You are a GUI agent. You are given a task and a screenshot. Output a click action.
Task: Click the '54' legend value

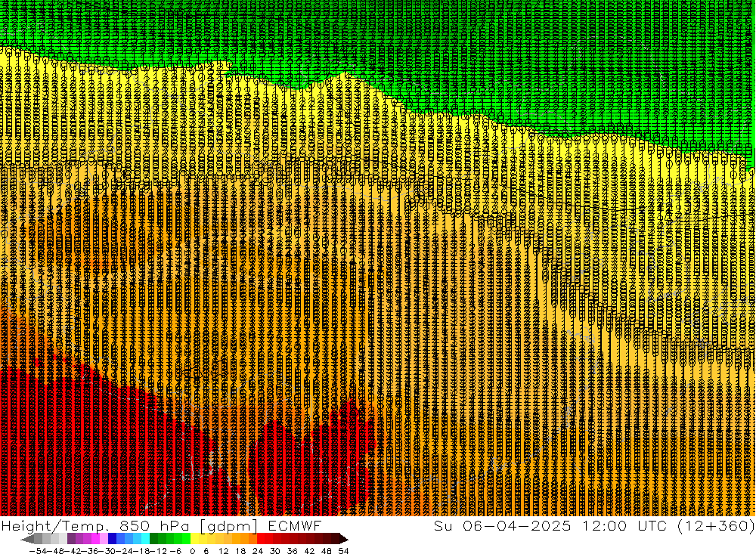pyautogui.click(x=343, y=551)
